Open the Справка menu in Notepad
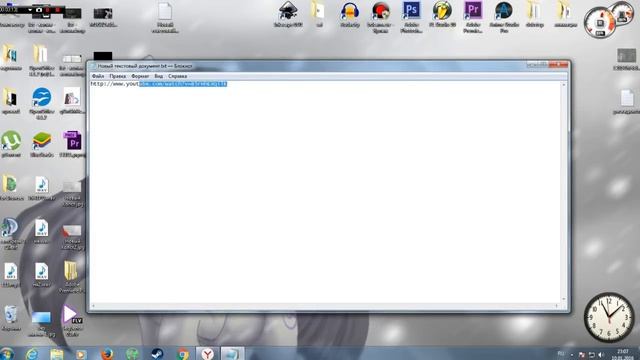 [178, 76]
